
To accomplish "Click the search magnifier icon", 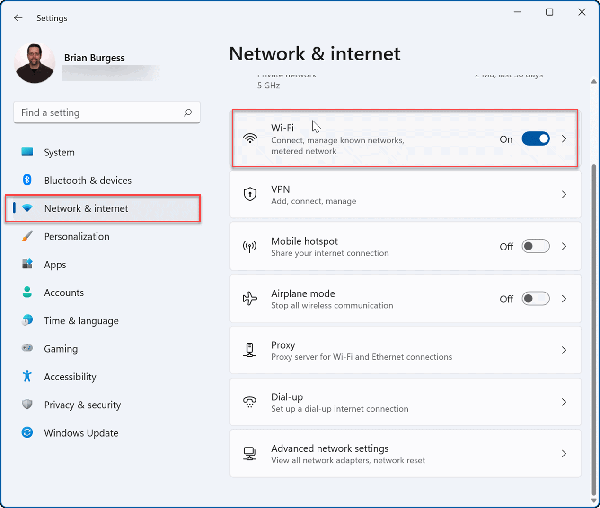I will pos(188,112).
